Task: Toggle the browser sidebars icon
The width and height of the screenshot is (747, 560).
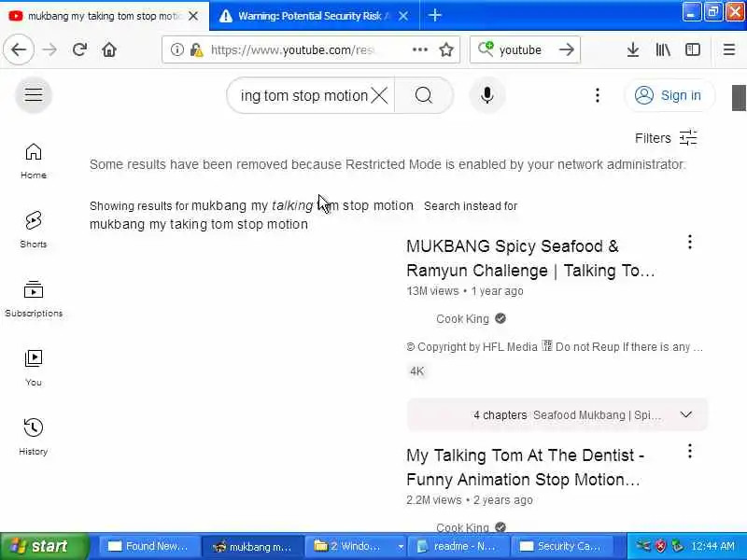Action: [692, 49]
